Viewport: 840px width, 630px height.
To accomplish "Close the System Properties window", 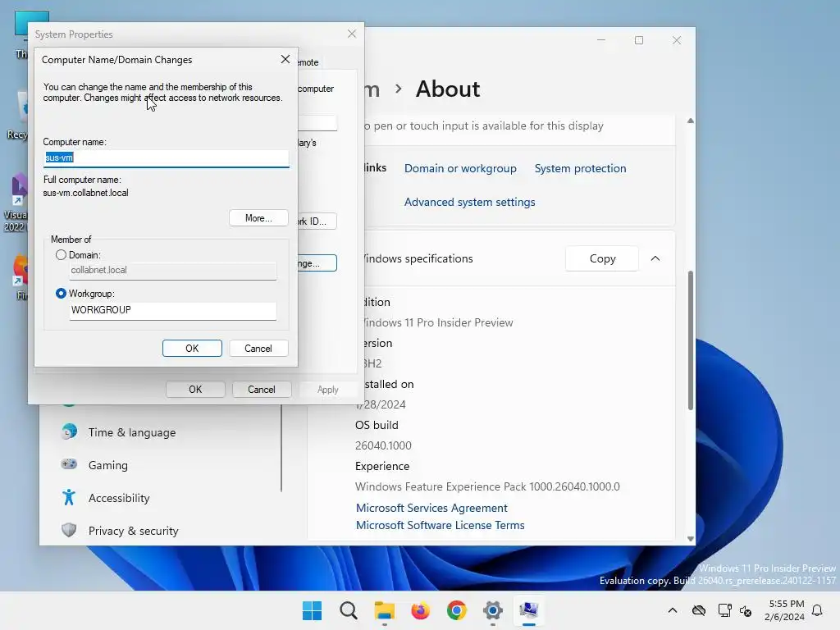I will (351, 34).
